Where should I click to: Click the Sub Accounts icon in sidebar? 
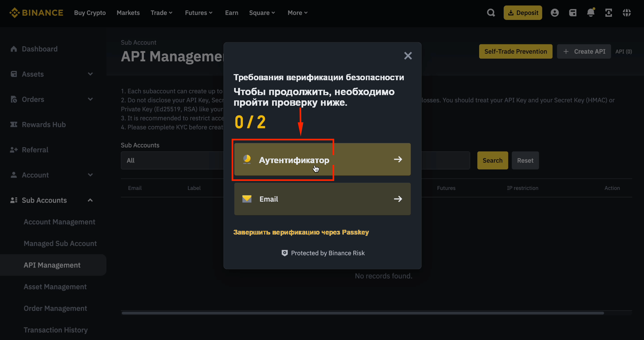[x=14, y=200]
